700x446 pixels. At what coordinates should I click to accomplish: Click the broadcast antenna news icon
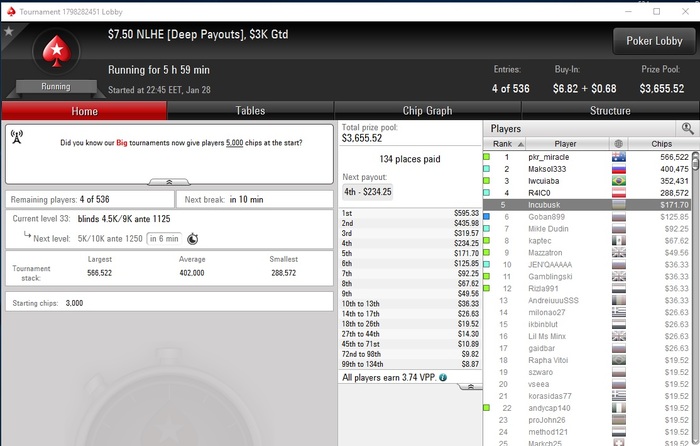click(17, 137)
